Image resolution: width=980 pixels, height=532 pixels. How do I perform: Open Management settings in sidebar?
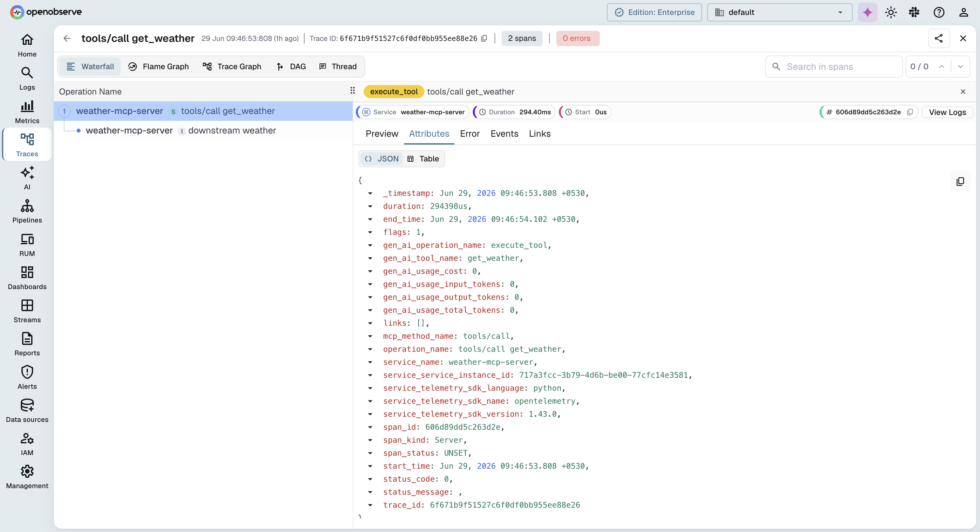(x=27, y=477)
